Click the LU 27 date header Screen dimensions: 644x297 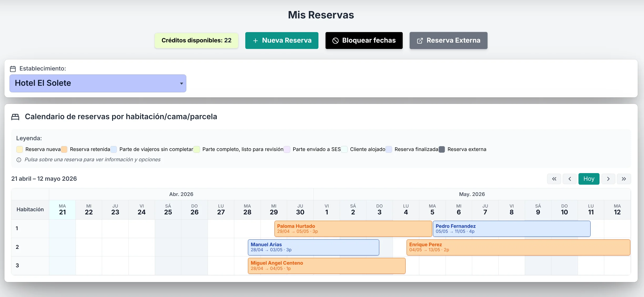pyautogui.click(x=221, y=210)
